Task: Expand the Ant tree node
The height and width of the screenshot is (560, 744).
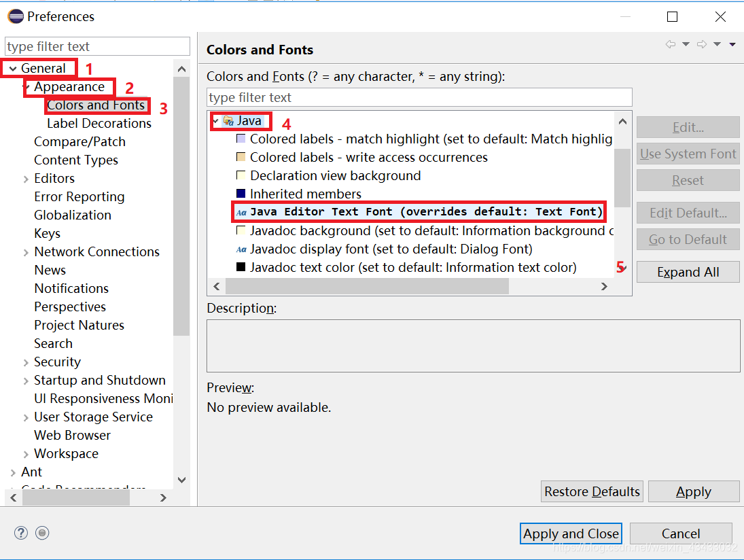Action: [x=13, y=473]
